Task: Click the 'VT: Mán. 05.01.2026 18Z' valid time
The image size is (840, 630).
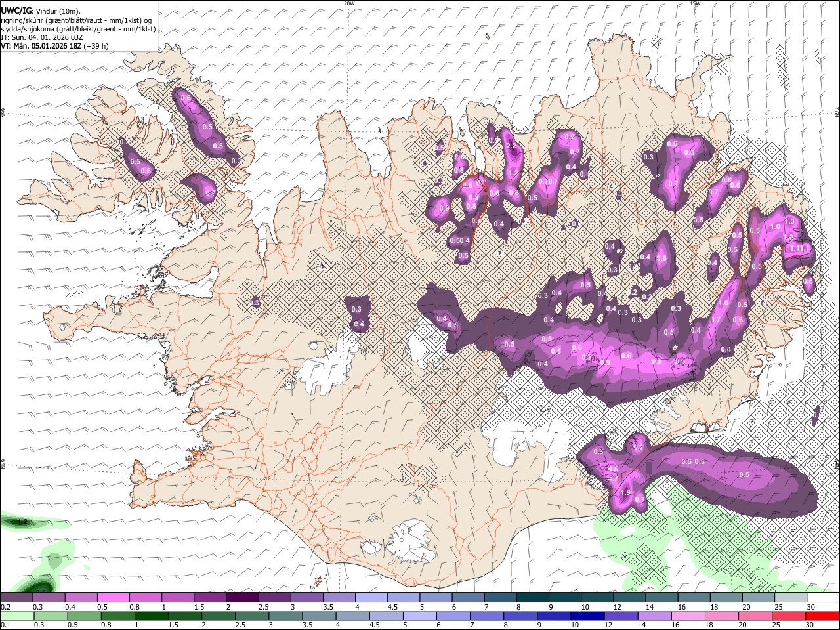Action: 41,46
